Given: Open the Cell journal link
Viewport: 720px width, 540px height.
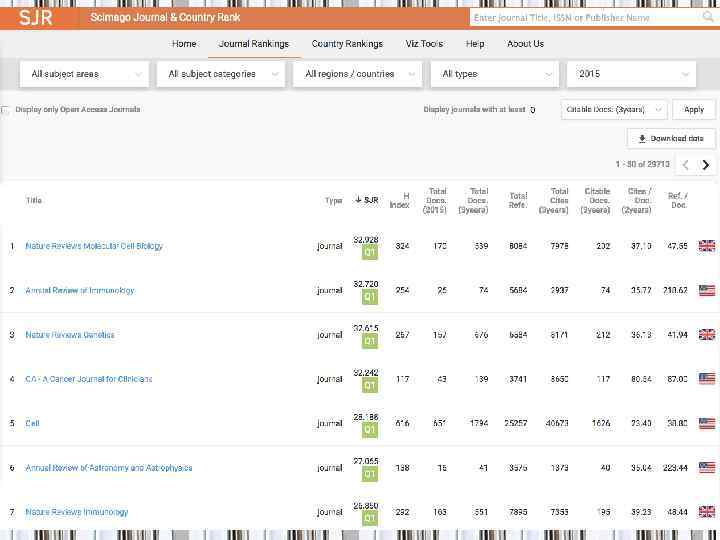Looking at the screenshot, I should [32, 423].
